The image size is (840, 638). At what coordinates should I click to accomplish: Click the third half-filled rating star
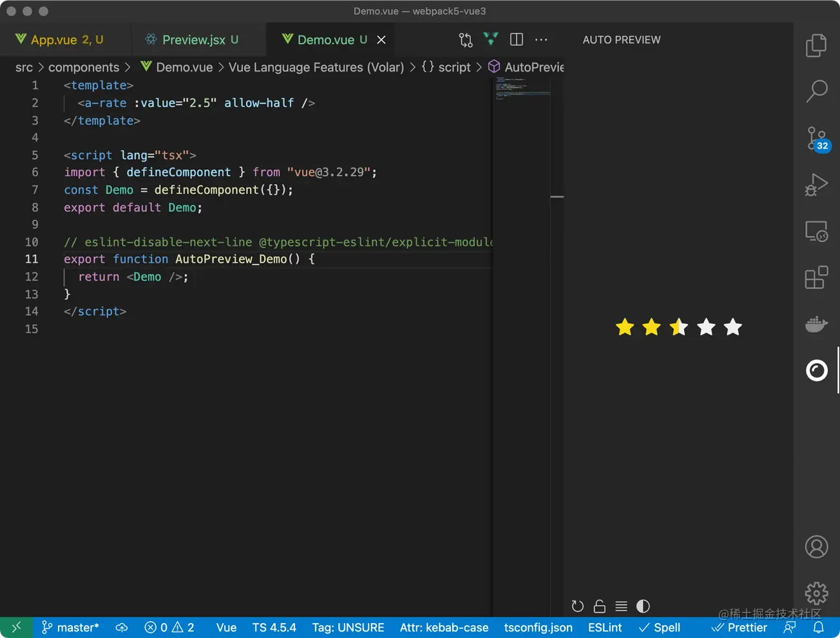679,327
